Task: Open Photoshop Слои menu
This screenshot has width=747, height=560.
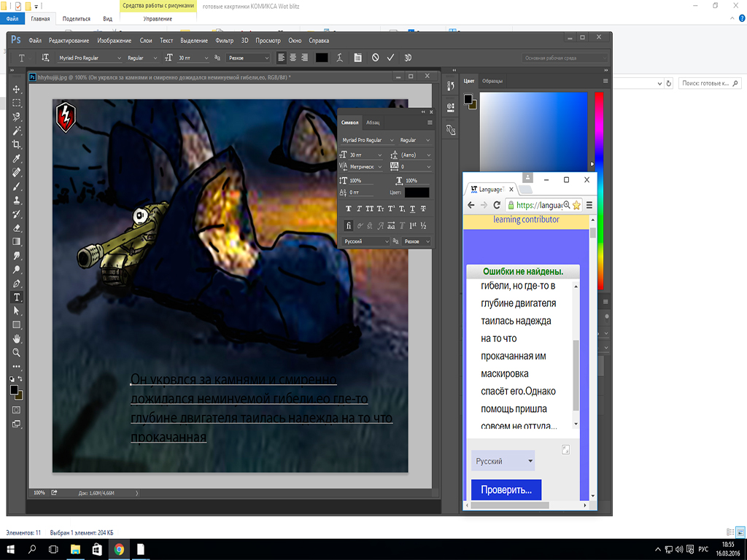Action: (146, 41)
